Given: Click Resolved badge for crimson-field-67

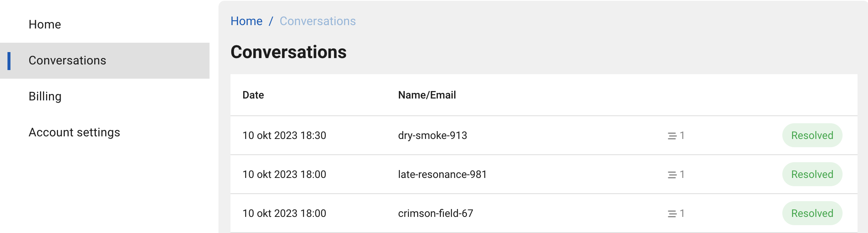Looking at the screenshot, I should click(812, 213).
